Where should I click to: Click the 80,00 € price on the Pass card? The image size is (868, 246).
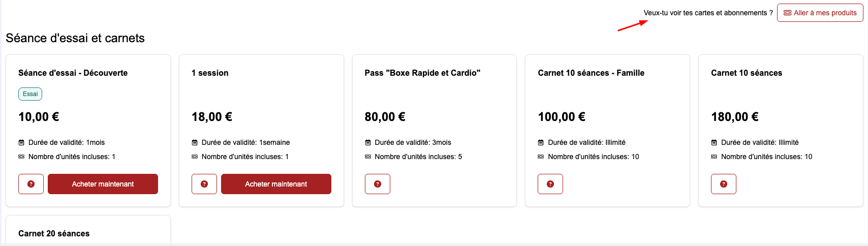[385, 117]
